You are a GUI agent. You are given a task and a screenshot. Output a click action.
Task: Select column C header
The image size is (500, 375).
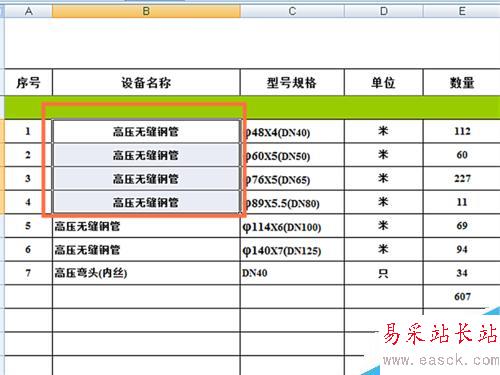(292, 11)
